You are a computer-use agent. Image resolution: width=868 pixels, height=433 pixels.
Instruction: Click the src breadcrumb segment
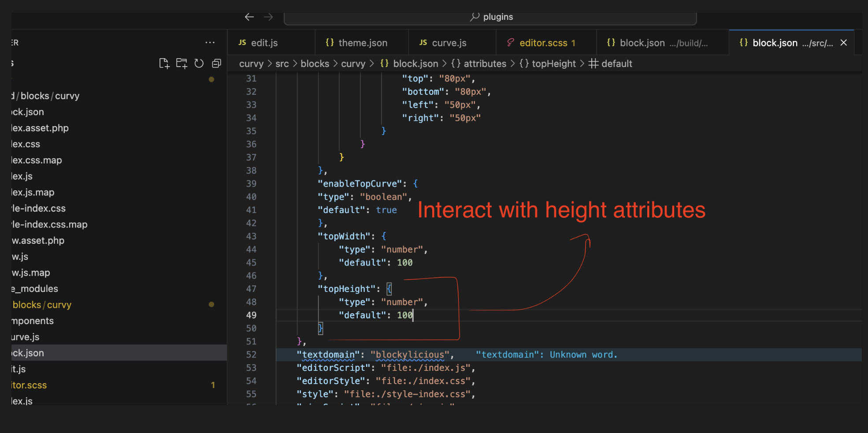tap(282, 63)
